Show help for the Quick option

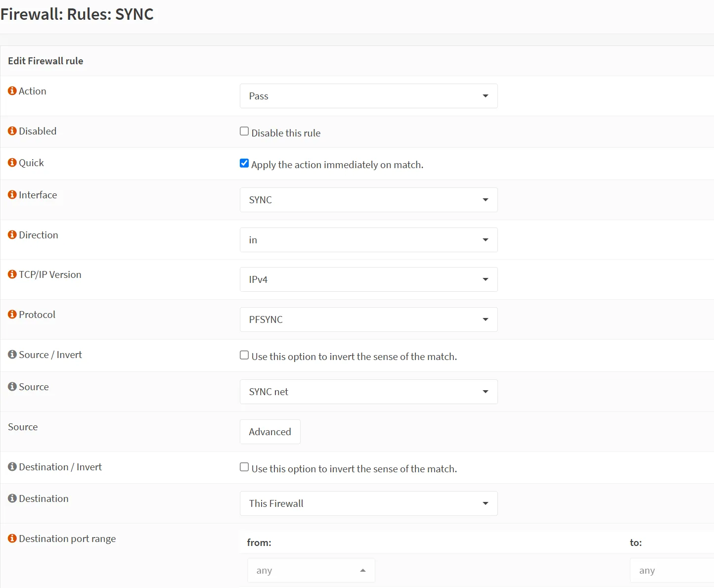tap(12, 163)
